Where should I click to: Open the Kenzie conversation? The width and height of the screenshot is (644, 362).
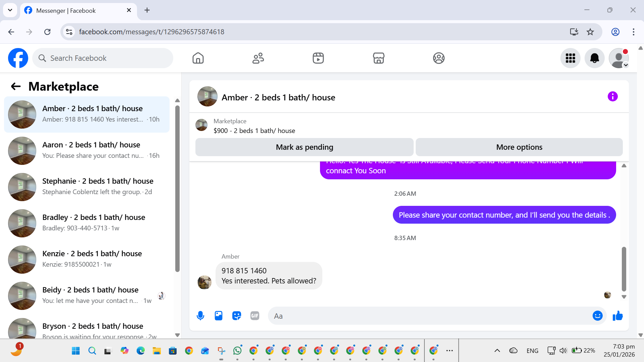click(87, 260)
